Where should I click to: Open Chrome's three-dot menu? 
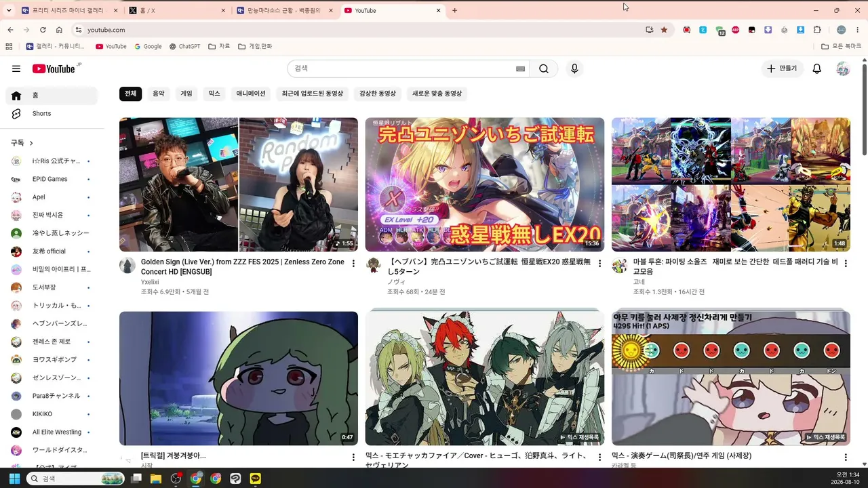(x=858, y=30)
